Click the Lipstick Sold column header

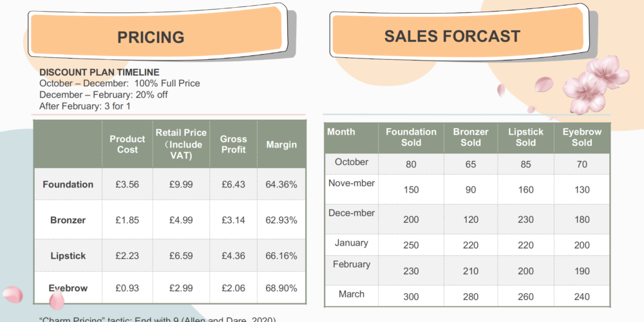[x=526, y=137]
